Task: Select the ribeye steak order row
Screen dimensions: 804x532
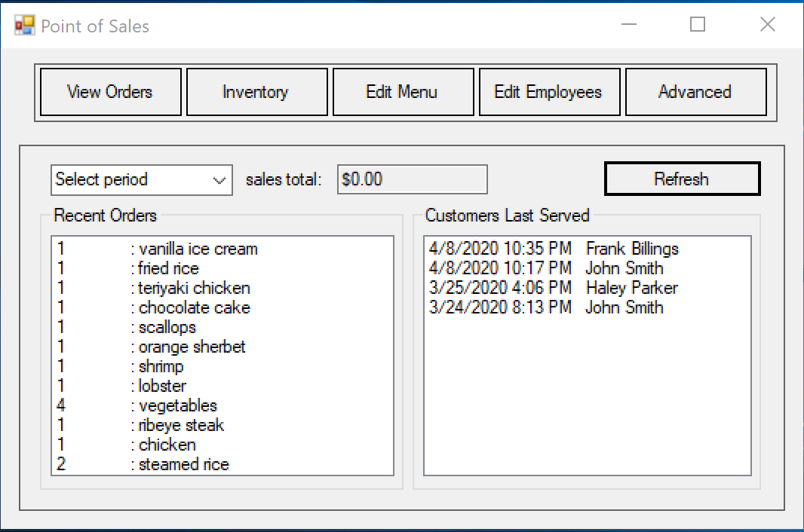Action: click(181, 425)
